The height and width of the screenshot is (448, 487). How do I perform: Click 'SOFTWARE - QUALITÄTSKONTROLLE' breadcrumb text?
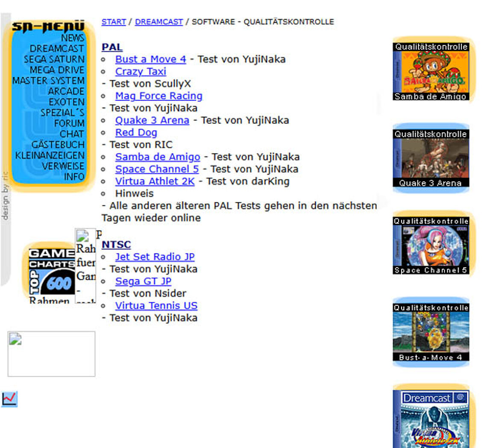pyautogui.click(x=263, y=22)
